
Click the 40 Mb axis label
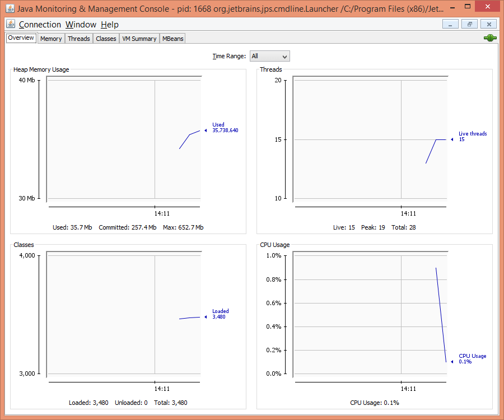click(x=27, y=80)
